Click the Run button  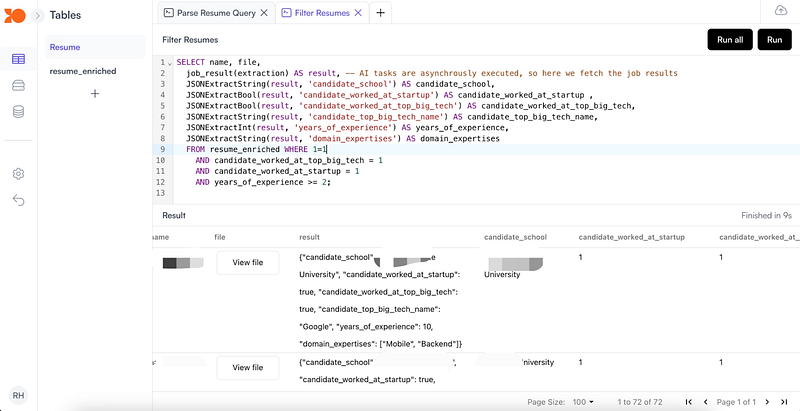pyautogui.click(x=774, y=40)
